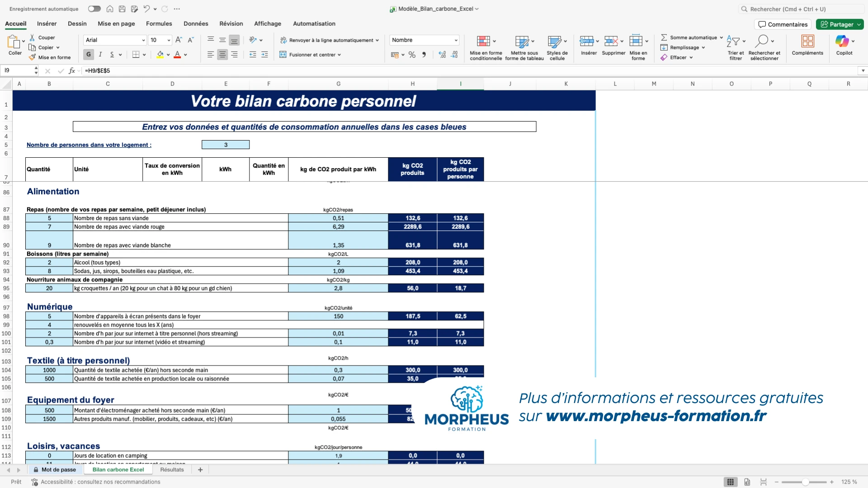Click the Copilot icon
Image resolution: width=868 pixels, height=488 pixels.
click(842, 41)
